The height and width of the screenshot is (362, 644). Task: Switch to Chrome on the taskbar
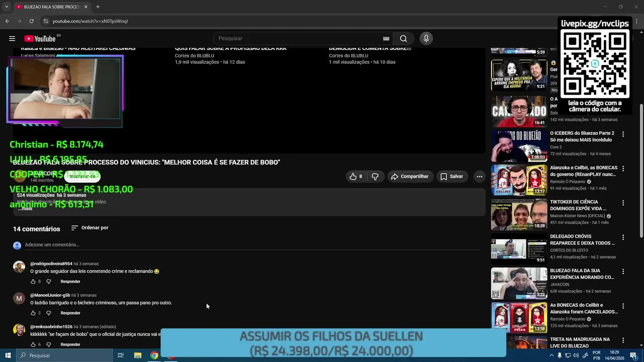(154, 355)
